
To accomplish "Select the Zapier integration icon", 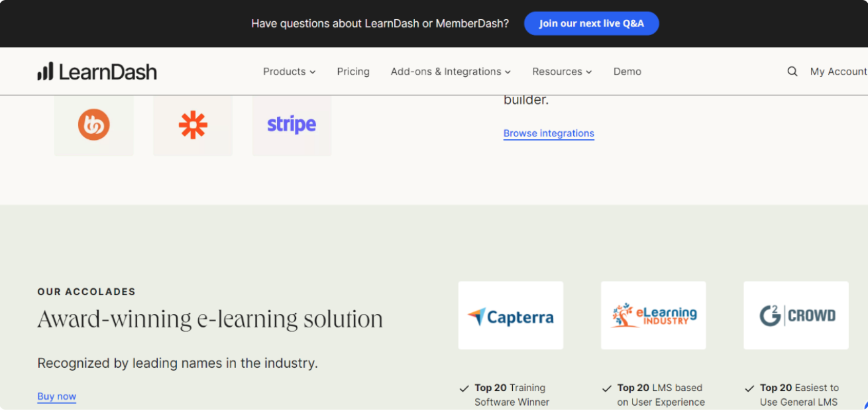I will (193, 125).
